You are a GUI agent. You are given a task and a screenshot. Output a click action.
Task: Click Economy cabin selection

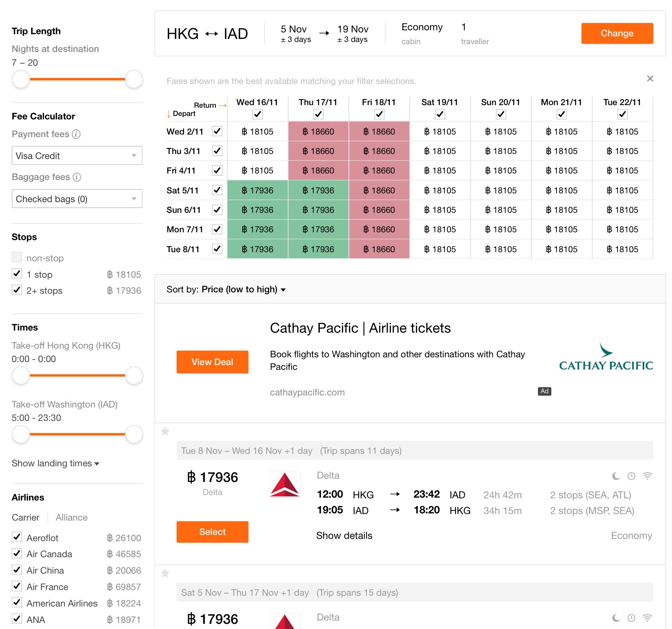(422, 33)
